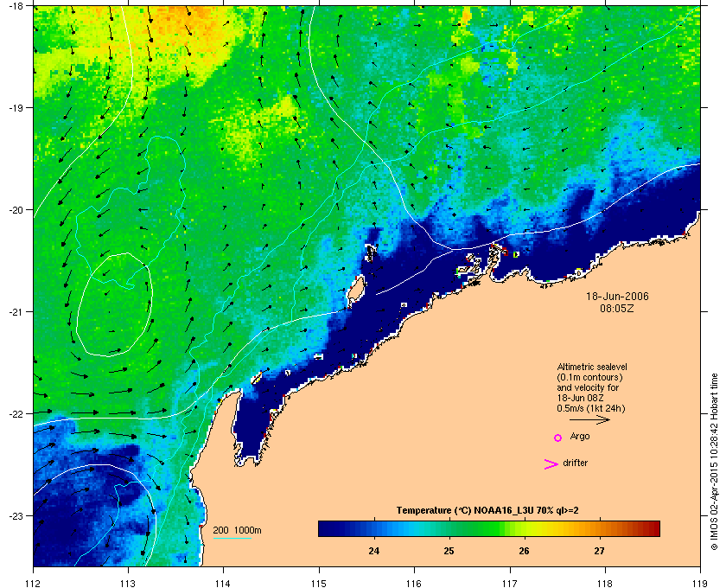This screenshot has width=726, height=588.
Task: Click the 'Altimetric sealevel' legend text
Action: tap(592, 367)
